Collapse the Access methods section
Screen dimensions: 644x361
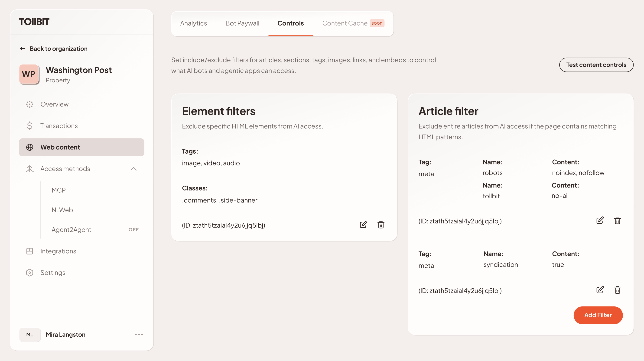click(x=134, y=169)
